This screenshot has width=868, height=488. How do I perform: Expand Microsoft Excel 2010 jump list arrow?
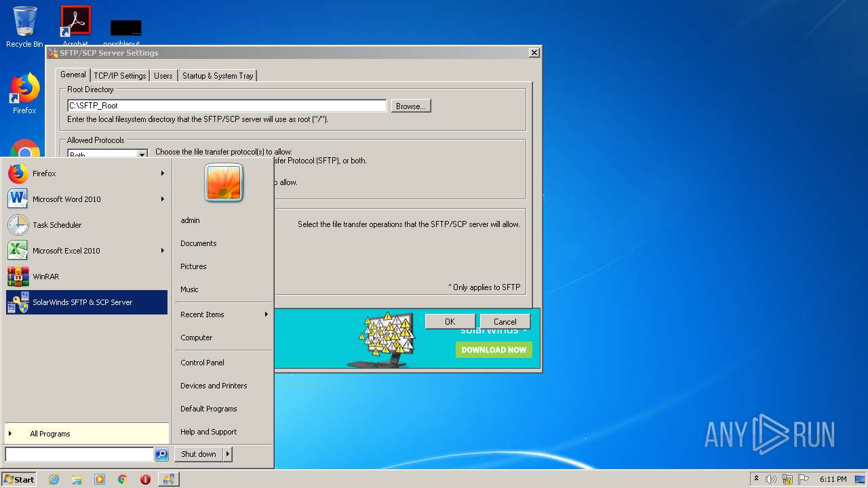pyautogui.click(x=162, y=251)
